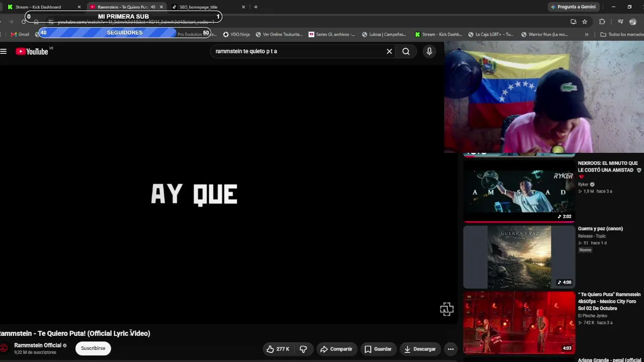Viewport: 644px width, 362px height.
Task: Open more actions three-dot menu
Action: [x=451, y=349]
